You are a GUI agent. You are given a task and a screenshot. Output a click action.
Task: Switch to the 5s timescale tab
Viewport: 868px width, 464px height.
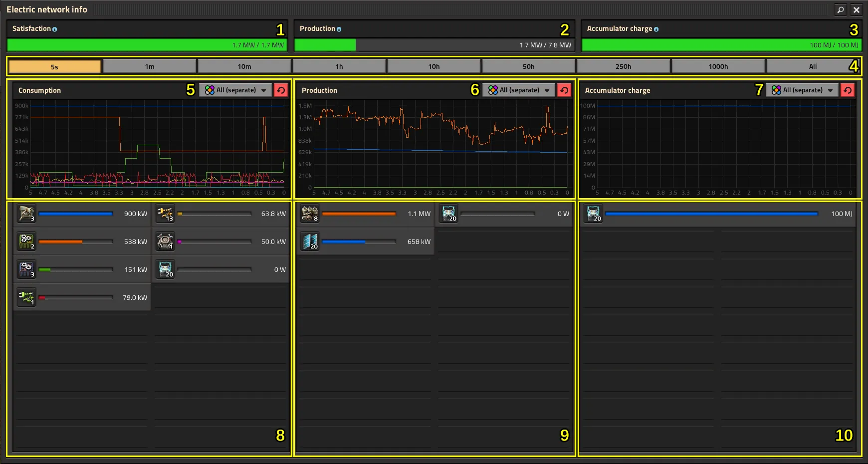coord(54,66)
